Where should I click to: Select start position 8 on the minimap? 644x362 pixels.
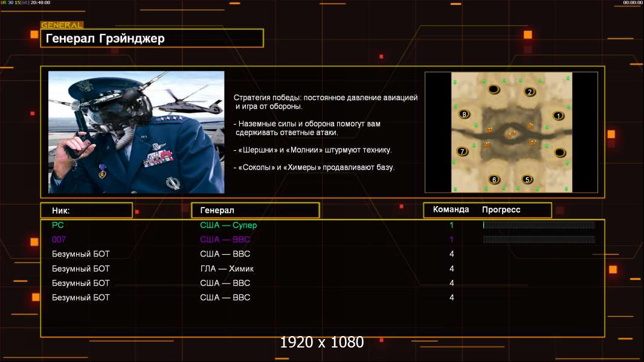click(464, 114)
